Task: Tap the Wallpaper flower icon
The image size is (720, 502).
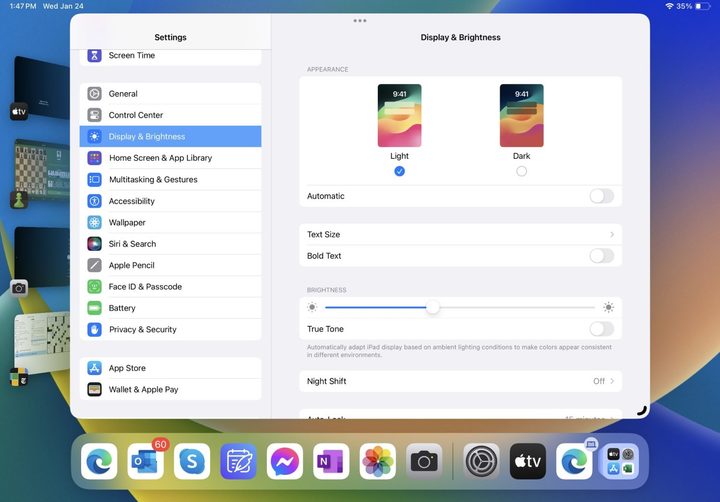Action: pos(94,222)
